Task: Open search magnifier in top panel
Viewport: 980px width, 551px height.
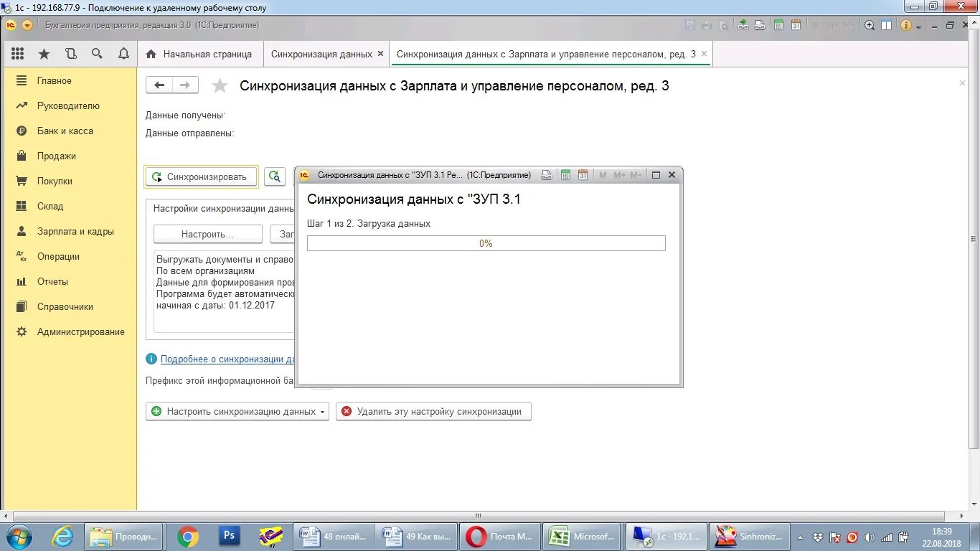Action: click(97, 54)
